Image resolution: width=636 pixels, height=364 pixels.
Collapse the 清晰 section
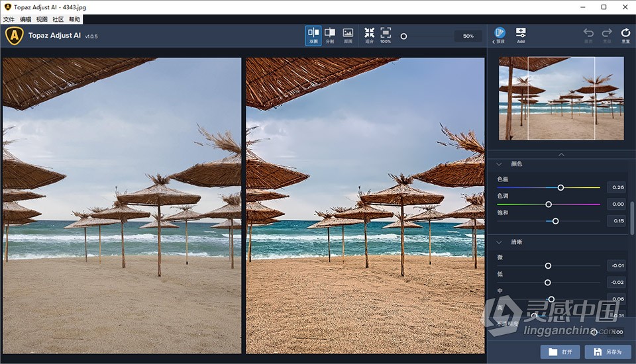[499, 242]
